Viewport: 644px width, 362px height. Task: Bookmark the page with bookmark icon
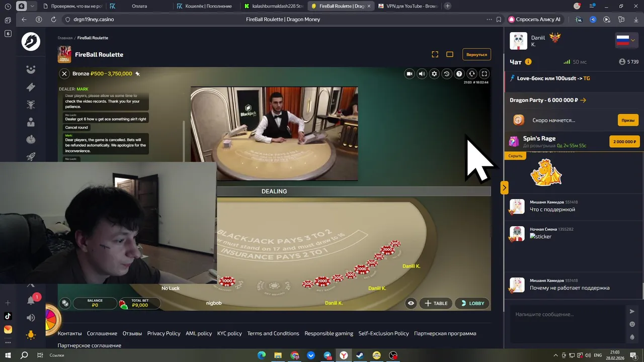click(499, 20)
